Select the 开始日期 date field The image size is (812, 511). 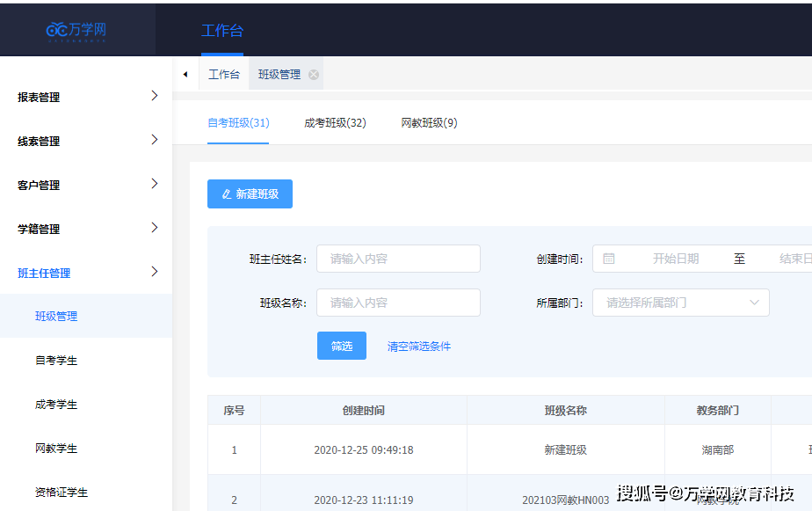coord(675,259)
